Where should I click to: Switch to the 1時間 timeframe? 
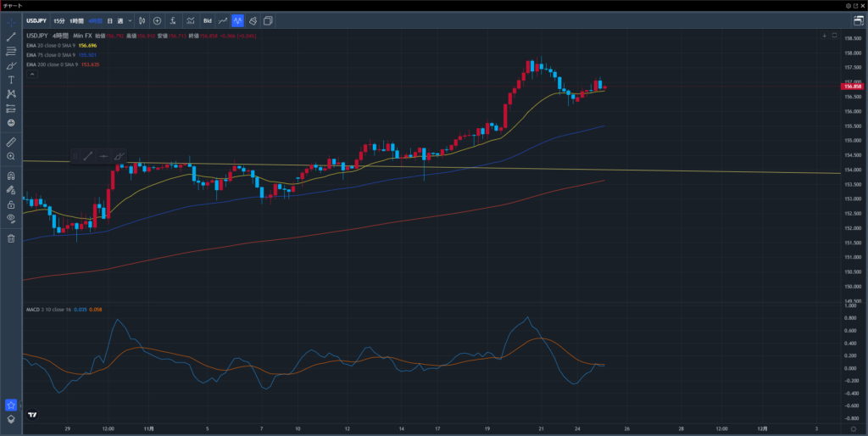(x=76, y=20)
